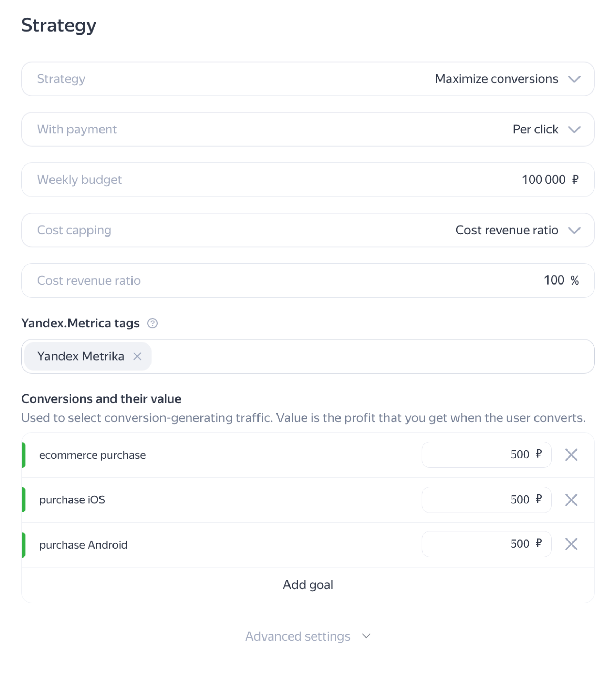Click the green bar beside ecommerce purchase
The height and width of the screenshot is (678, 616).
click(x=24, y=455)
